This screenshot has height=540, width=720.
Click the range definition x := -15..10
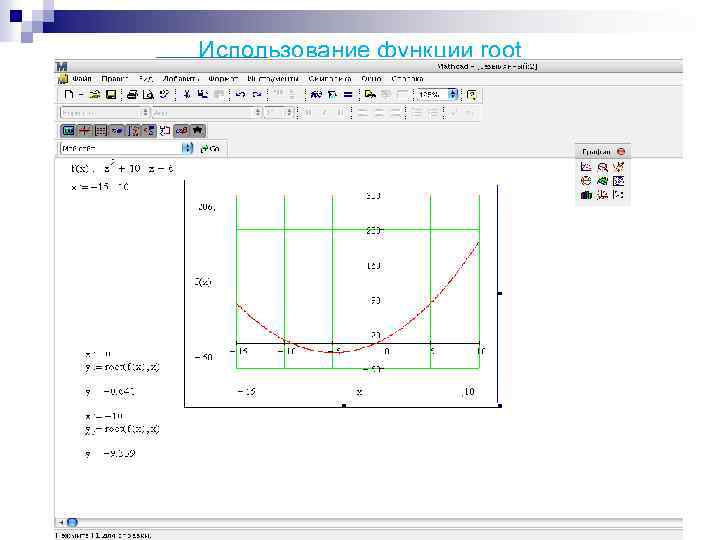100,187
